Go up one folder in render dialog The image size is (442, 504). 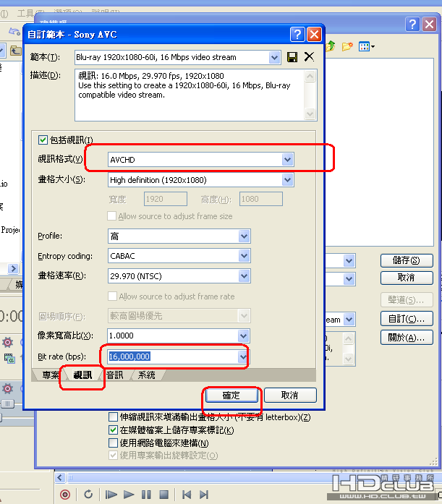point(330,46)
